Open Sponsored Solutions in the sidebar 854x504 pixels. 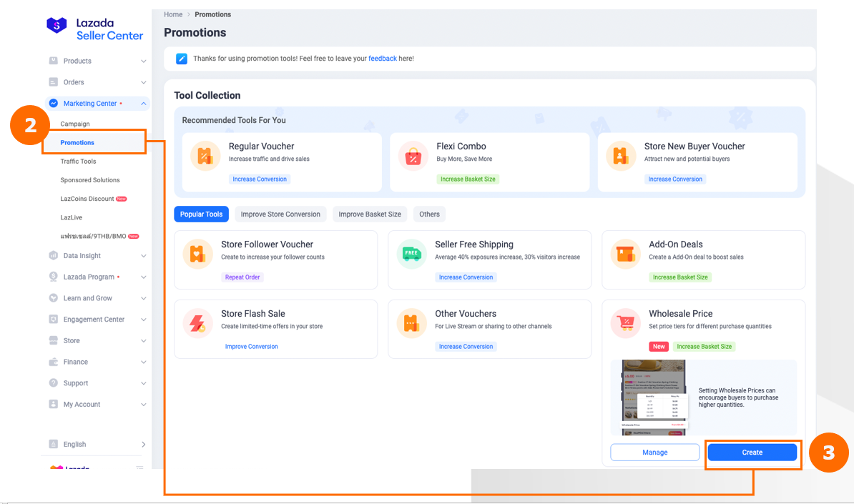point(90,179)
